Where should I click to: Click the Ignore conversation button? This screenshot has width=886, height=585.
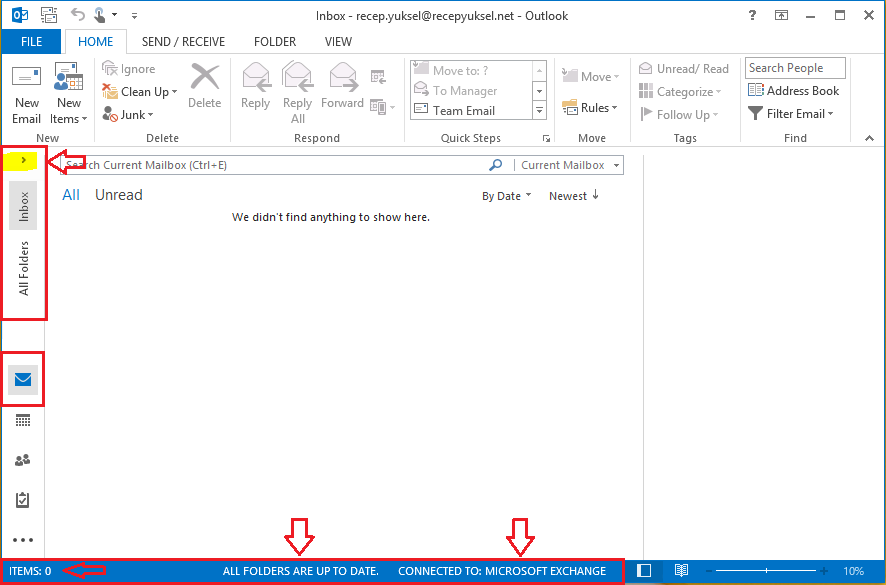point(129,69)
